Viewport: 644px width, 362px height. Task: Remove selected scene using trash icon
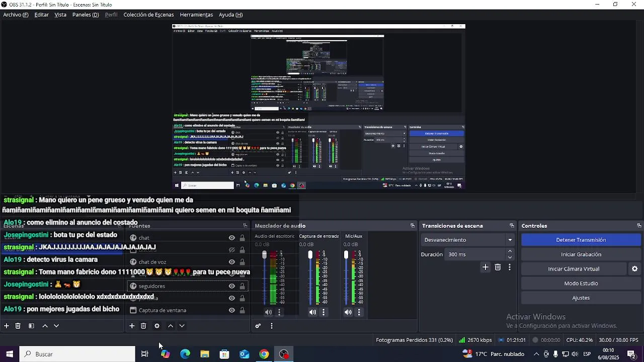(x=18, y=326)
